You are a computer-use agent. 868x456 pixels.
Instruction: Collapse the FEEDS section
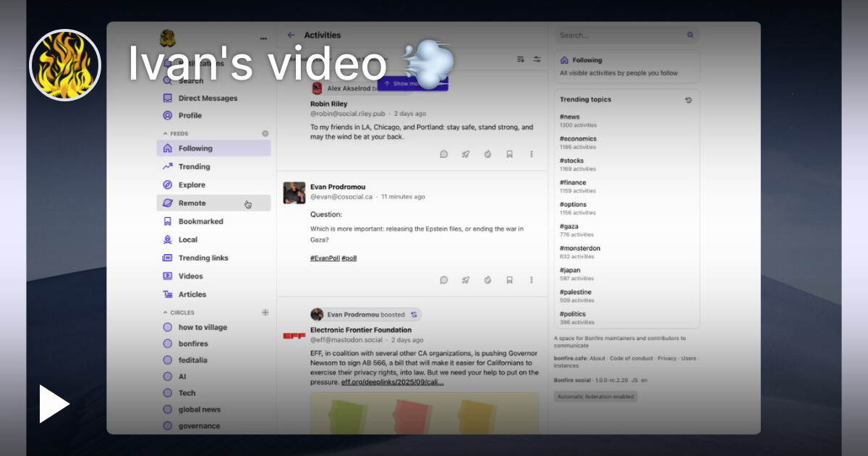coord(165,134)
